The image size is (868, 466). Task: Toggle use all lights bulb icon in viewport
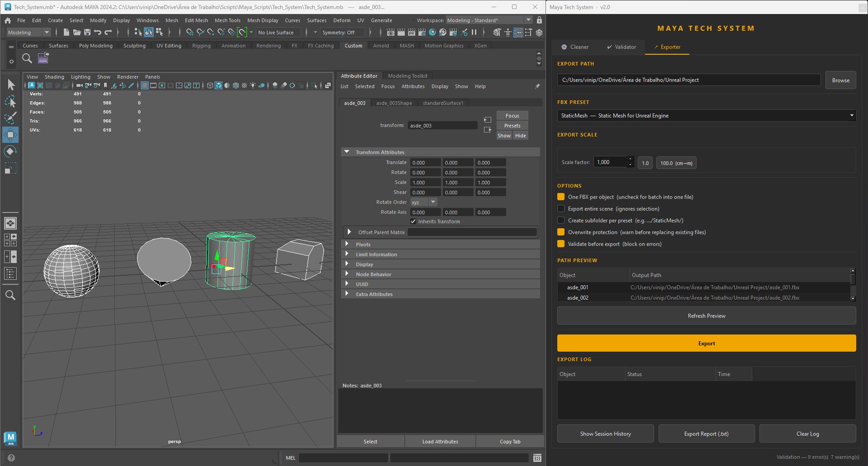253,85
